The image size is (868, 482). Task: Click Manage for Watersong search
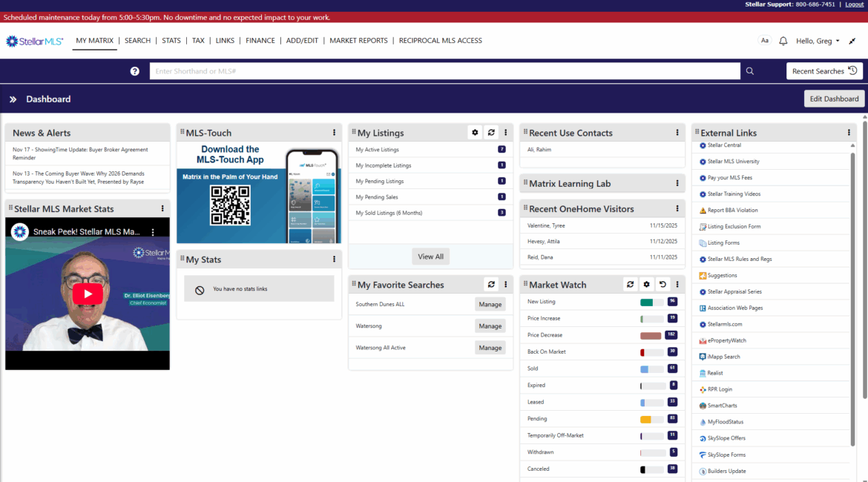[x=490, y=326]
